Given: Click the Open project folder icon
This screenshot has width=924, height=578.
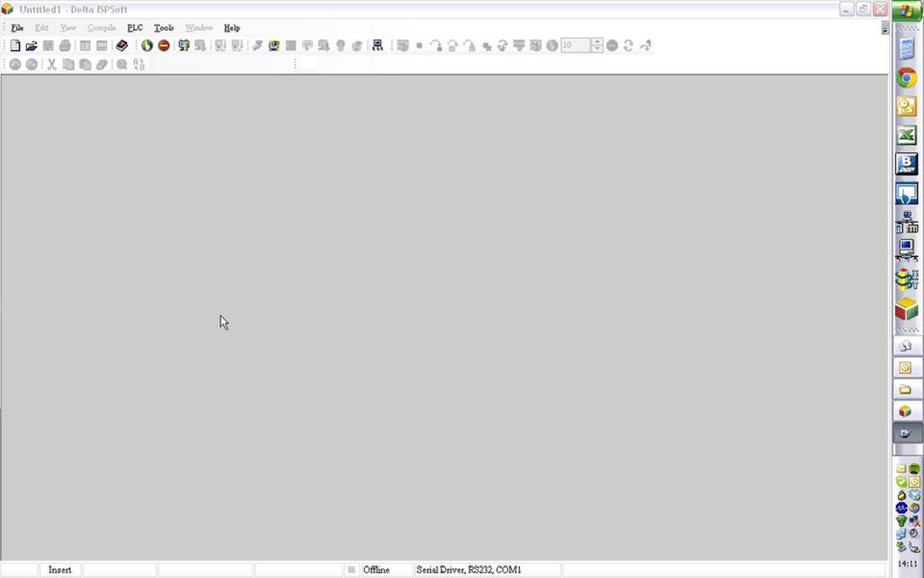Looking at the screenshot, I should (31, 46).
